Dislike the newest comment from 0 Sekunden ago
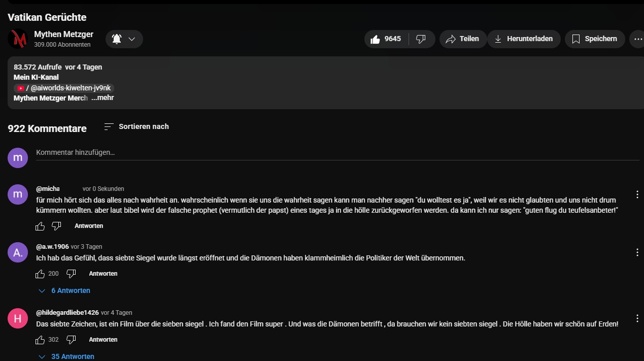644x361 pixels. (56, 226)
